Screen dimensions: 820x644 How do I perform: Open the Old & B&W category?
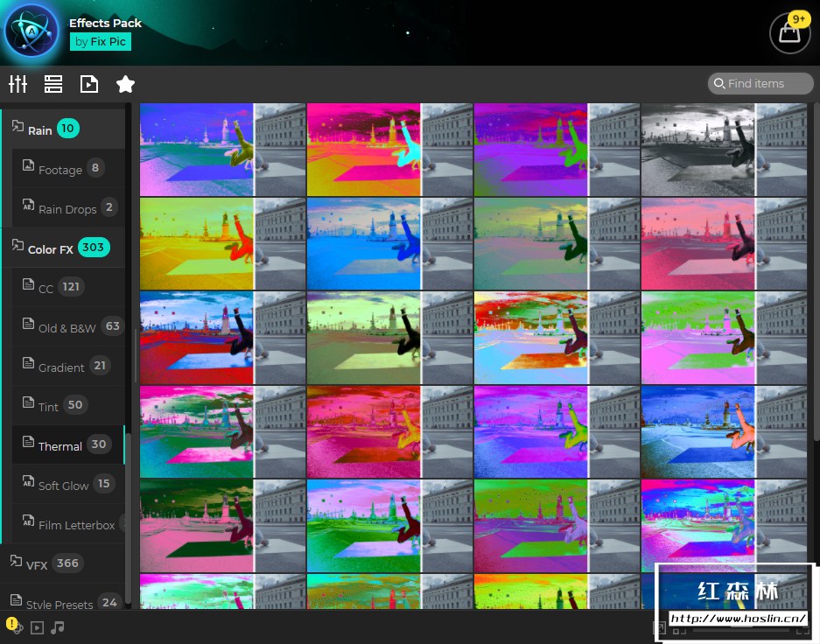tap(68, 326)
